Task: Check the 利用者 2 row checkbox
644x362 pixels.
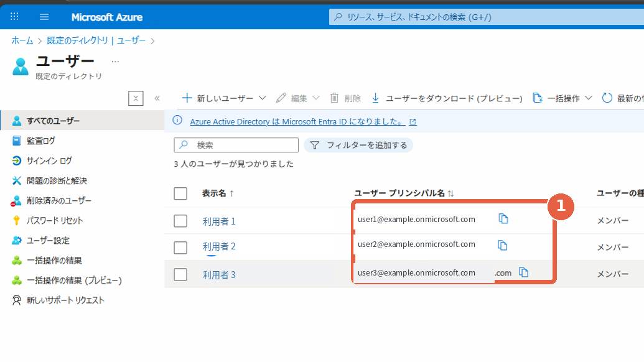Action: point(180,248)
